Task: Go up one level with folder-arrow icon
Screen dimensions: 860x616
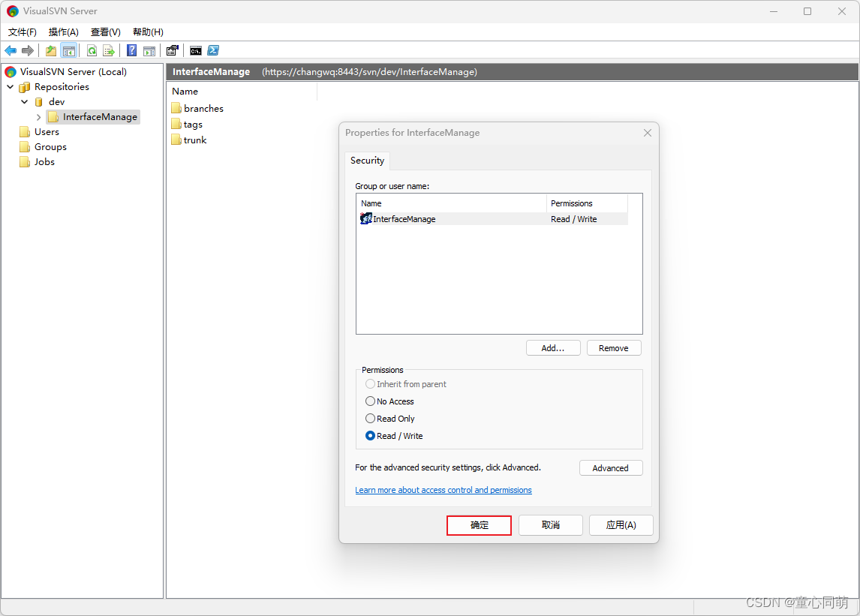Action: (x=51, y=51)
